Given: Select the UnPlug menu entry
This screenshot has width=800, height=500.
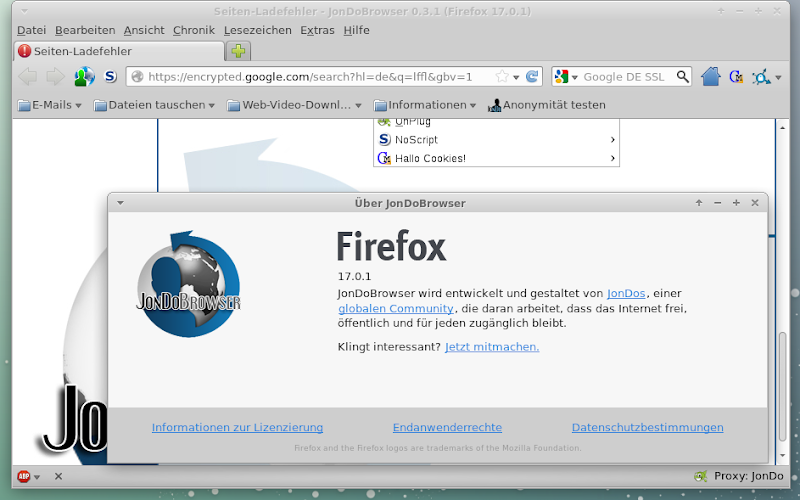Looking at the screenshot, I should point(496,122).
